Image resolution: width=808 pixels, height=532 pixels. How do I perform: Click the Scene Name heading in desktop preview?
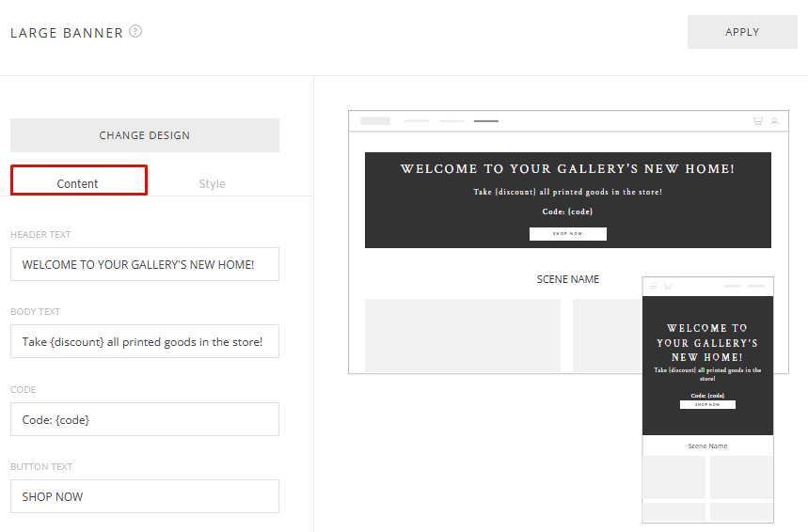[567, 279]
